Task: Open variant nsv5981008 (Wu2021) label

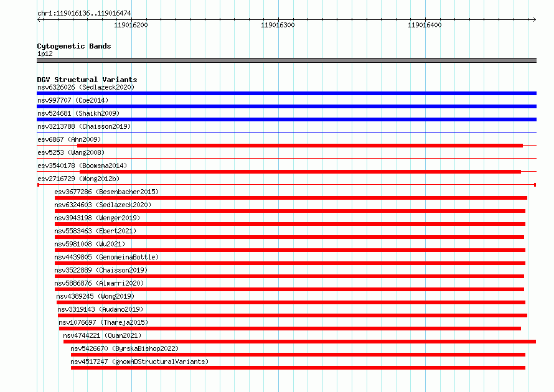Action: click(90, 244)
